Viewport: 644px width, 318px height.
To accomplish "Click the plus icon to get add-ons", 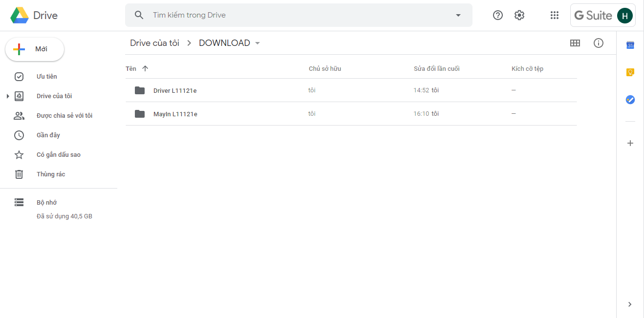I will (630, 143).
